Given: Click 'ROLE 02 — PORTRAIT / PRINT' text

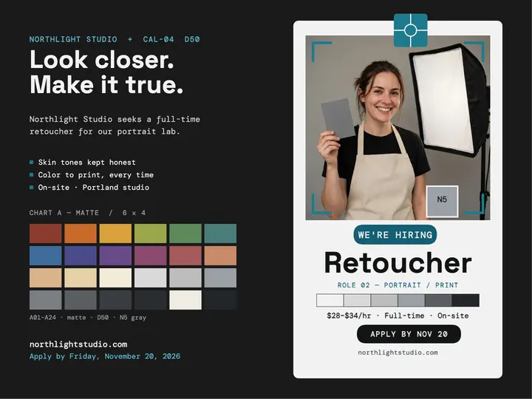Looking at the screenshot, I should [x=398, y=285].
